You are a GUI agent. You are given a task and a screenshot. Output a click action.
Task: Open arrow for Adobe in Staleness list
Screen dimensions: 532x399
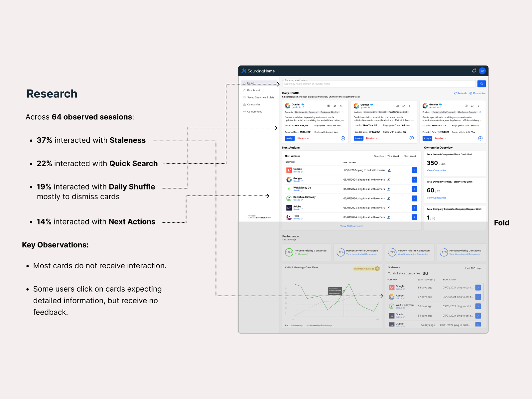click(478, 297)
